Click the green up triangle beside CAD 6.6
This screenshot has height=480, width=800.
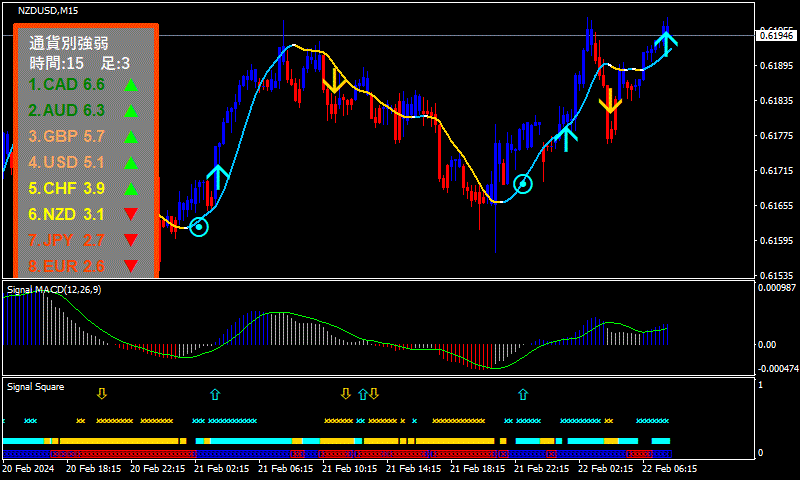tap(130, 85)
